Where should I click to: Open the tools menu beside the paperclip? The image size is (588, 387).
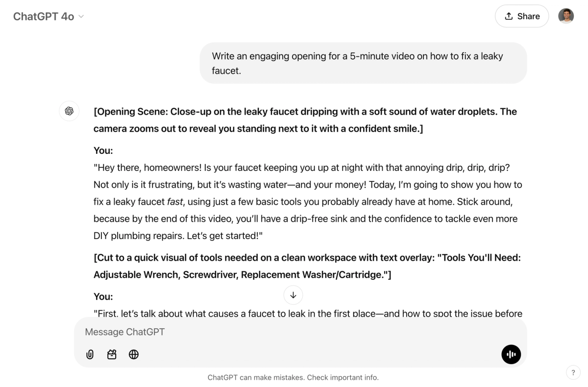pyautogui.click(x=112, y=354)
